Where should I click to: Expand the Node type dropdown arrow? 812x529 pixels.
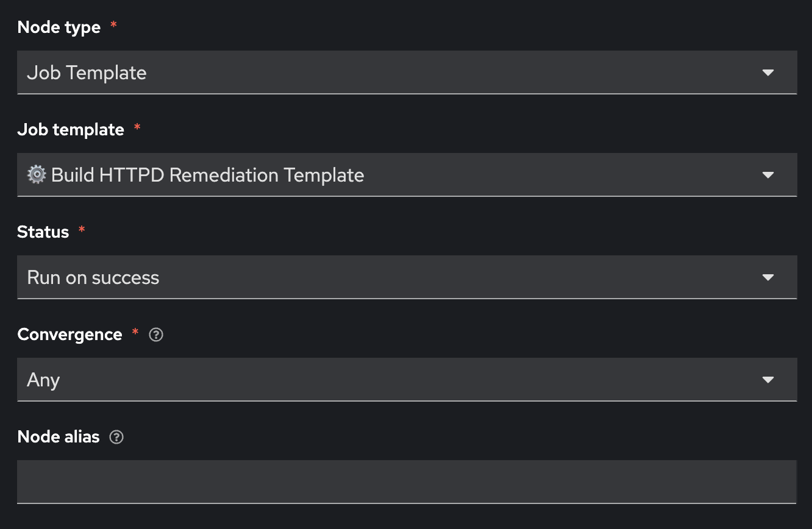(x=767, y=73)
